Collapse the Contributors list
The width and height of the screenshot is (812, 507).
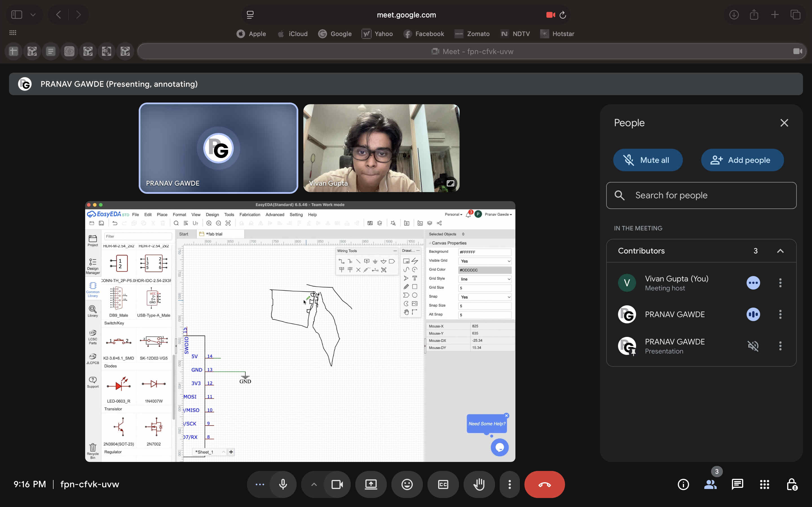pos(780,251)
